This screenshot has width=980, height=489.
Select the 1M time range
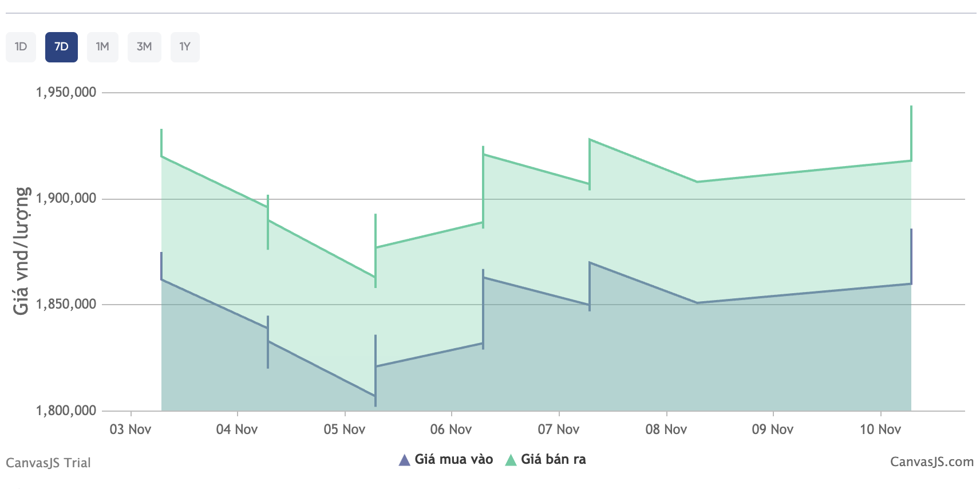pos(102,47)
